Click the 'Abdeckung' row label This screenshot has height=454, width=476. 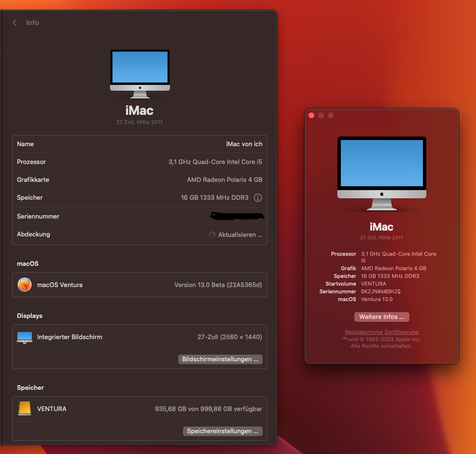coord(33,234)
